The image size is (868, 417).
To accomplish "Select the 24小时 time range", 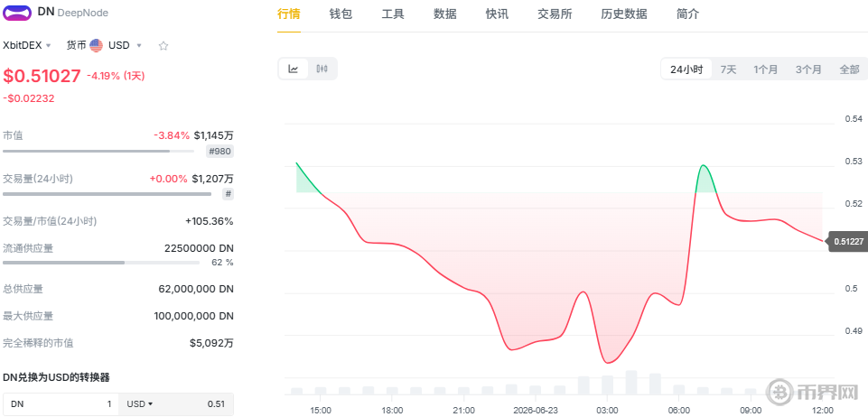I will coord(686,69).
